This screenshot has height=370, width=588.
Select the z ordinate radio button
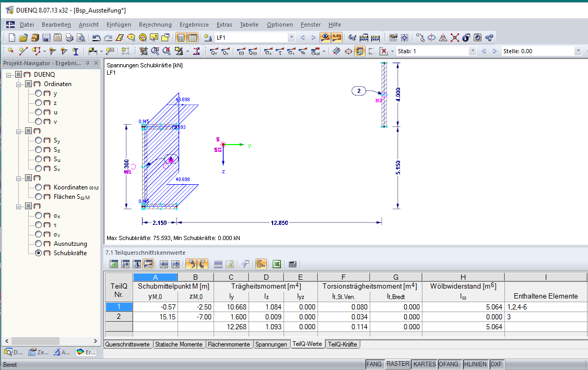click(38, 103)
